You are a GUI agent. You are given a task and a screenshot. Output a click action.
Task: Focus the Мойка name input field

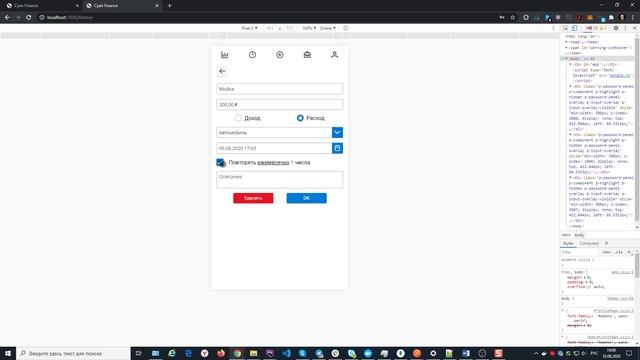coord(280,89)
